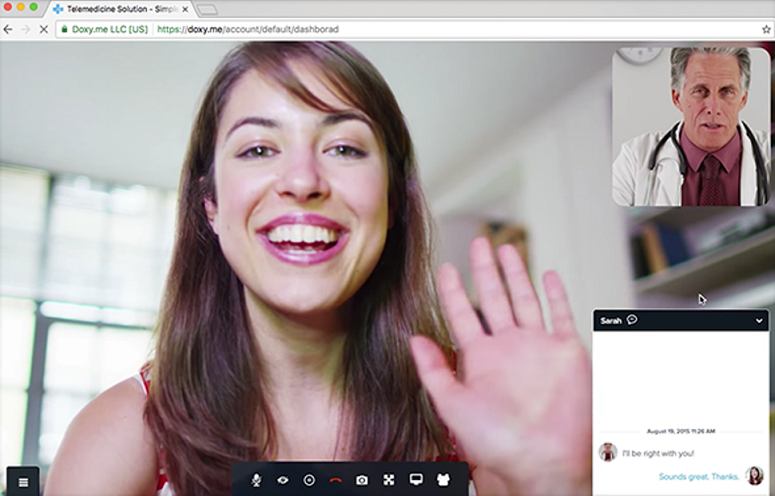
Task: Open the hamburger menu button
Action: click(23, 482)
